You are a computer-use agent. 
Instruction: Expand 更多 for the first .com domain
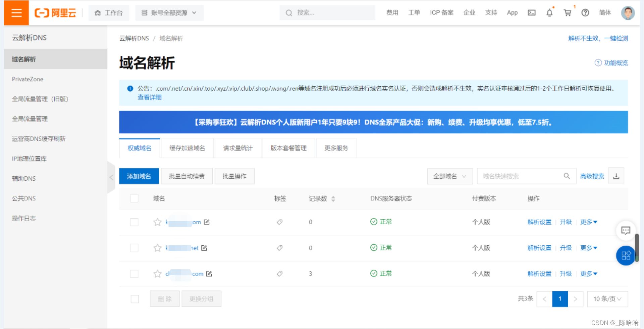[589, 222]
